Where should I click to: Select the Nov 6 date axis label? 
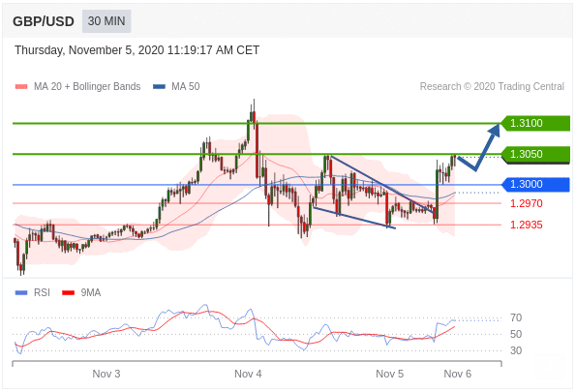[457, 374]
